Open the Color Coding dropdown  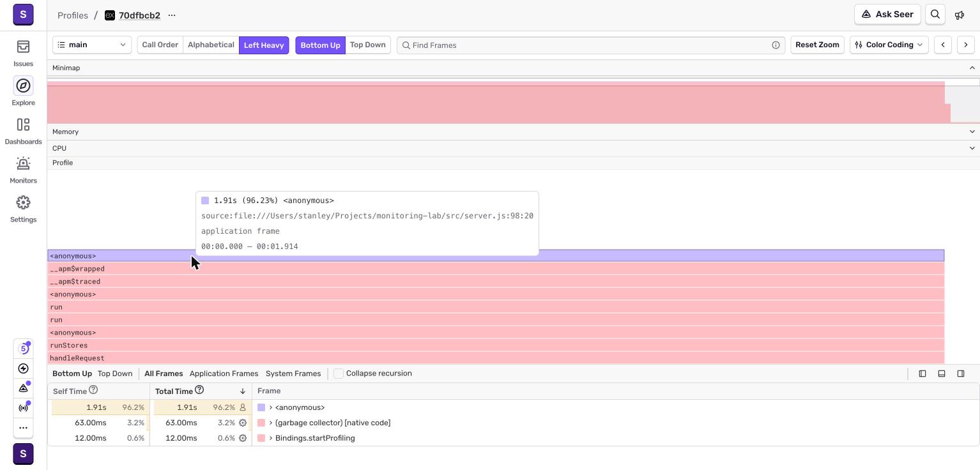point(889,45)
